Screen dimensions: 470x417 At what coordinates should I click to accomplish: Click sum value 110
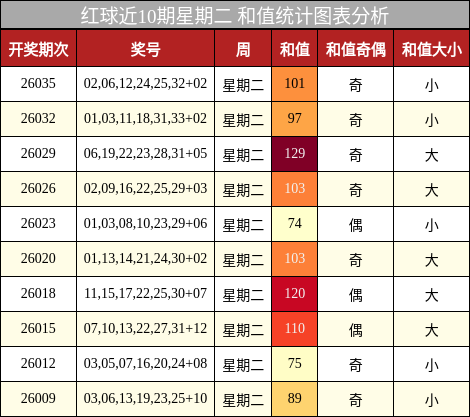click(x=295, y=328)
